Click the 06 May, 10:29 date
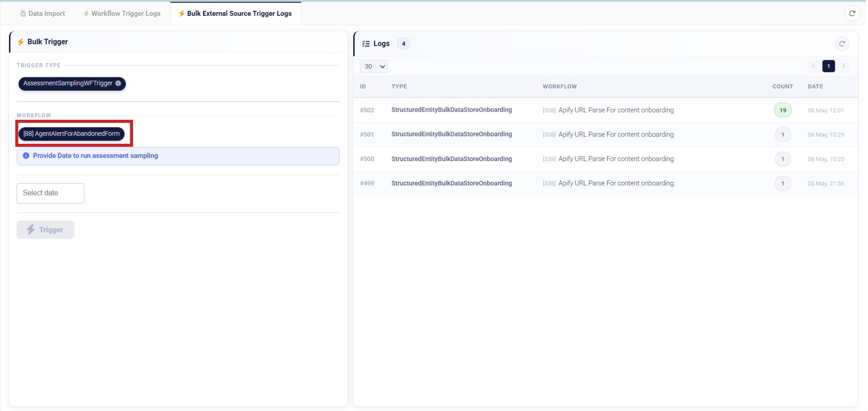Viewport: 868px width, 411px height. point(825,135)
